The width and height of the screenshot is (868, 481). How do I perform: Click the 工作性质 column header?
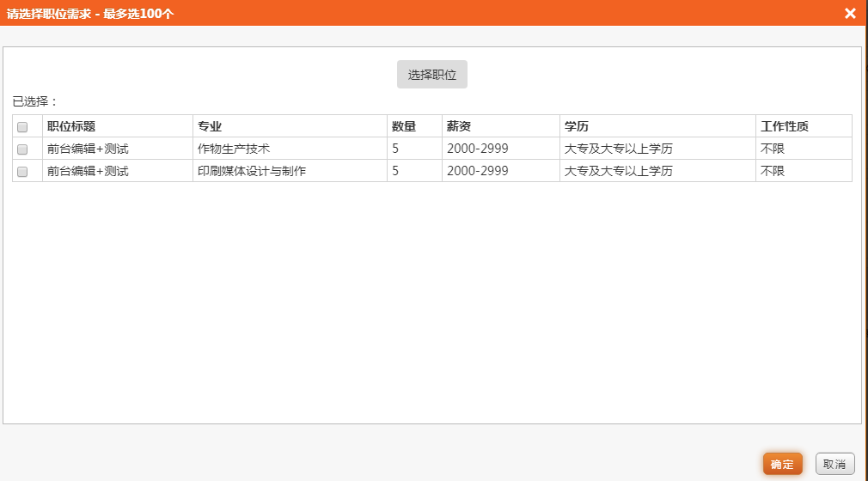pyautogui.click(x=785, y=126)
